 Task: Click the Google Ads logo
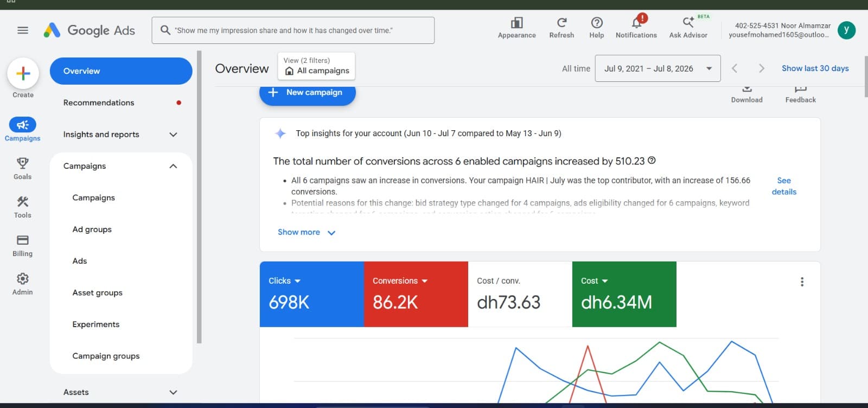(x=90, y=30)
